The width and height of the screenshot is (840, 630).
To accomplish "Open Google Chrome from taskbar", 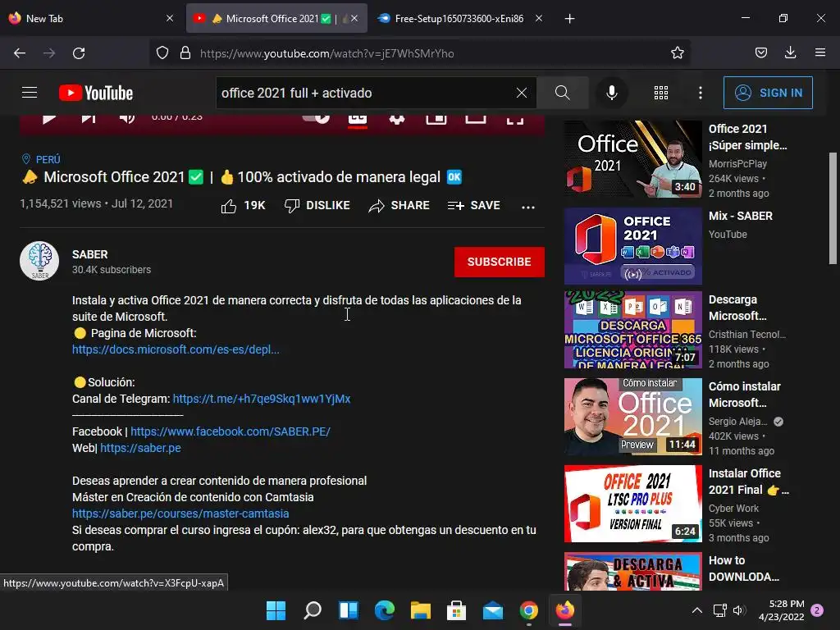I will coord(529,610).
